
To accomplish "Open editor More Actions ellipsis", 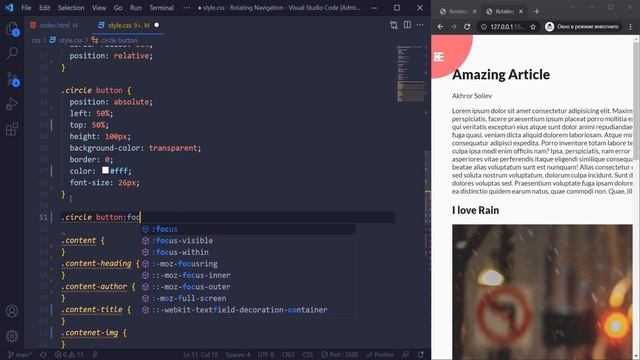I will coord(420,25).
